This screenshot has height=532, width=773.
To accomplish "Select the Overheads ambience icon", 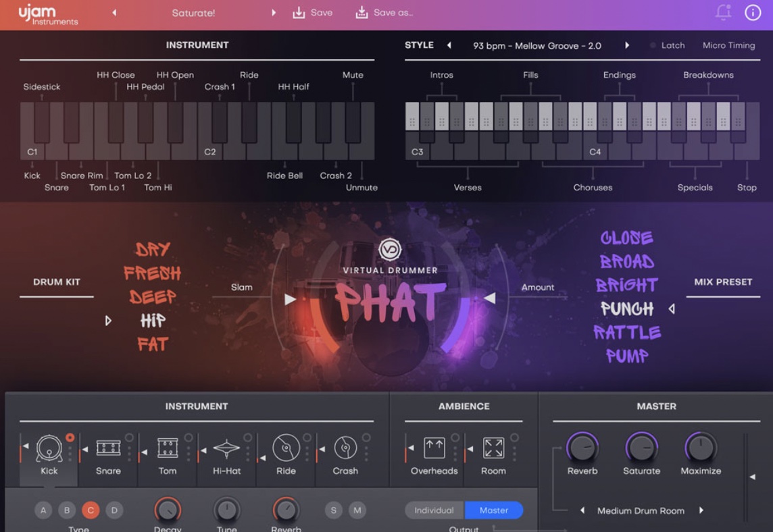I will [434, 448].
